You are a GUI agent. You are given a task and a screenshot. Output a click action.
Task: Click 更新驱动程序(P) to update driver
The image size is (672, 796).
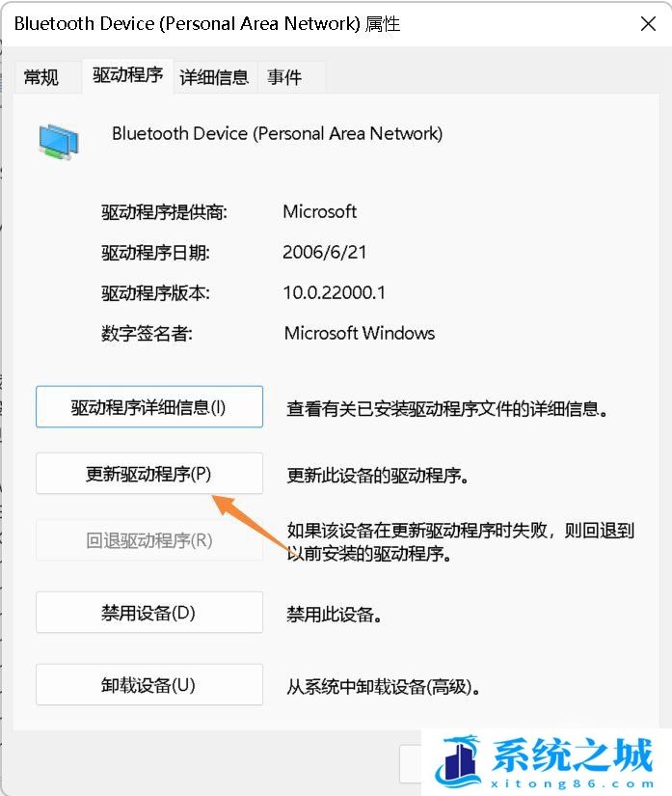149,473
